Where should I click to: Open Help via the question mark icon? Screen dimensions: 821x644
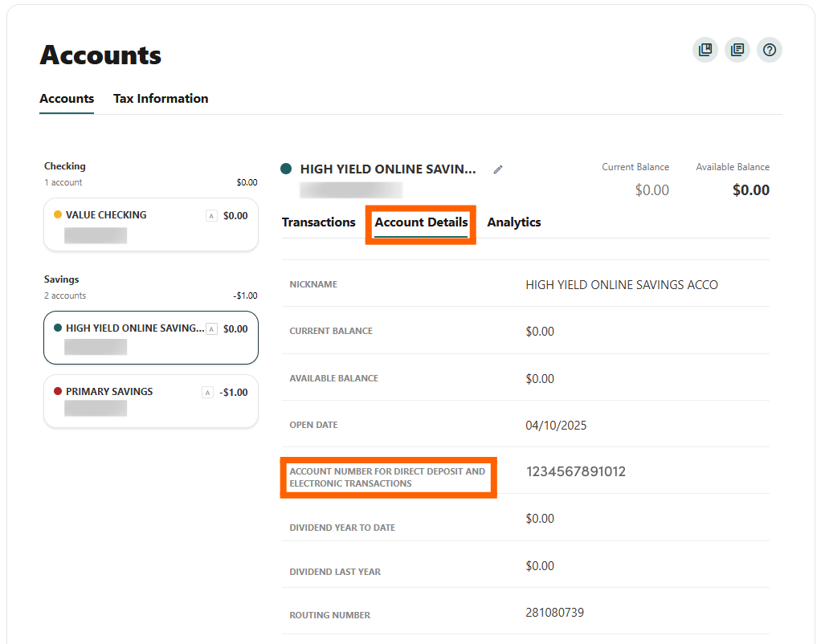769,50
